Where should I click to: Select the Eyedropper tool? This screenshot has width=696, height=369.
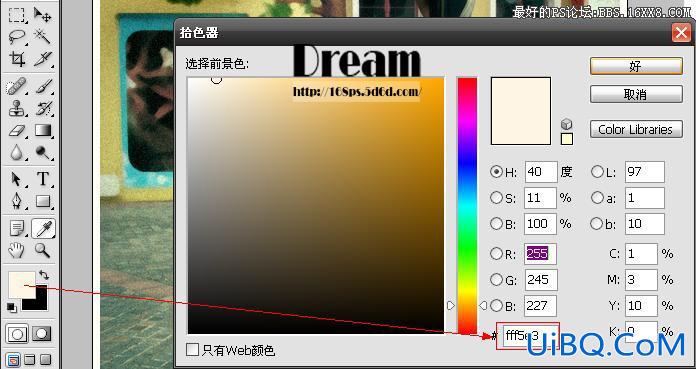click(x=43, y=229)
